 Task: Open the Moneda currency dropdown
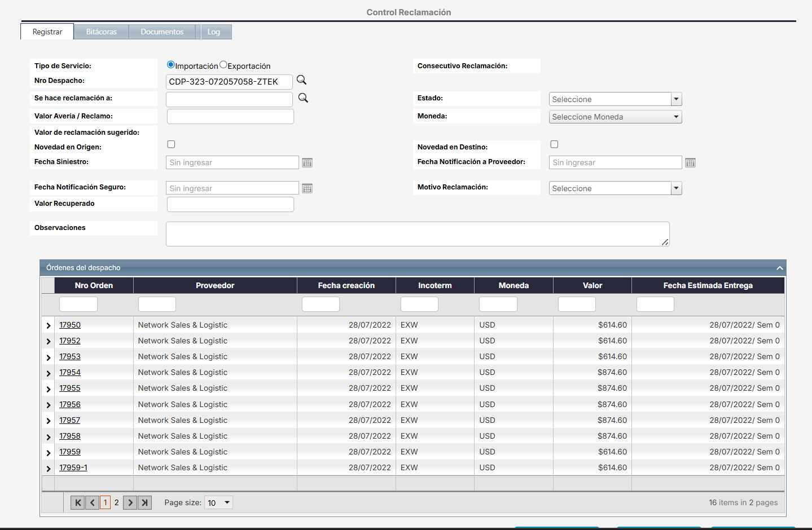click(615, 117)
